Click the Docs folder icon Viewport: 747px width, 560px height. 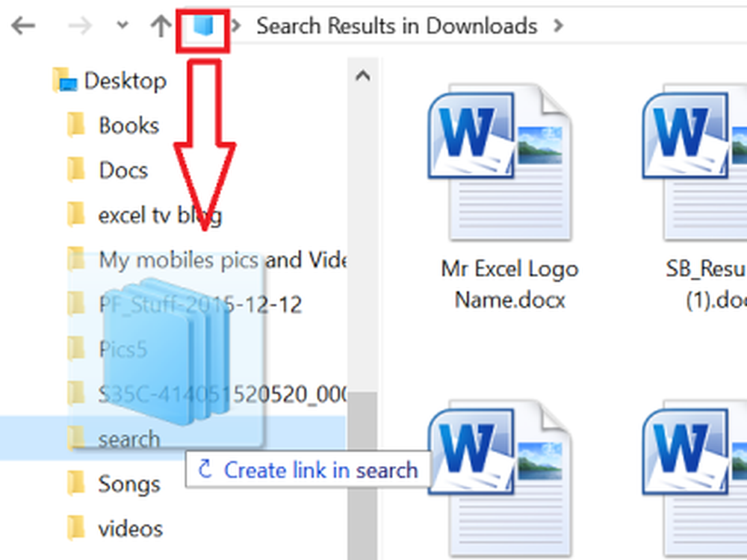tap(75, 169)
